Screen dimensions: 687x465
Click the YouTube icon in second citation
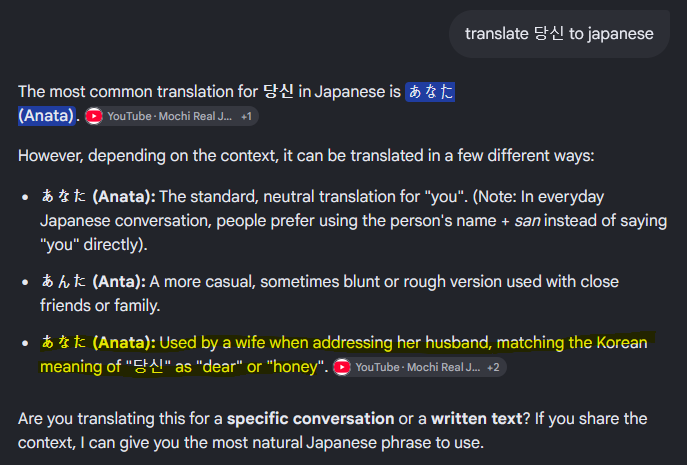pos(342,367)
